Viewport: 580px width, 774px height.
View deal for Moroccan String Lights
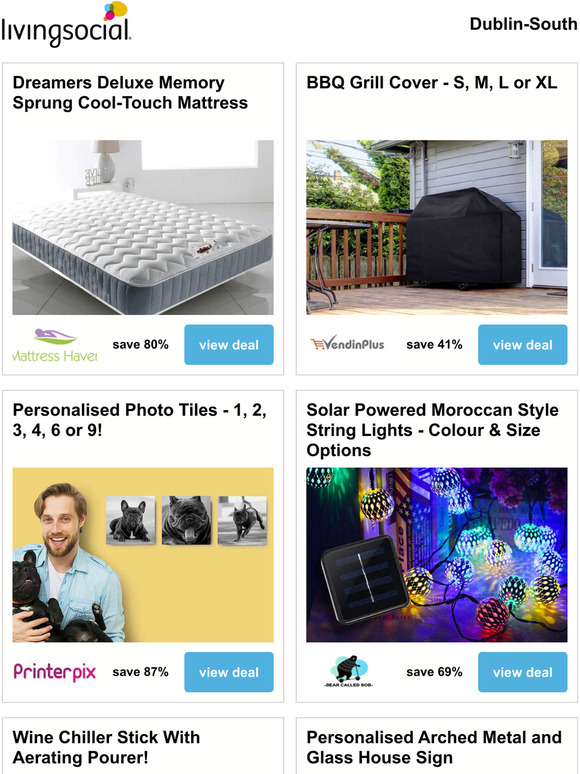(523, 672)
